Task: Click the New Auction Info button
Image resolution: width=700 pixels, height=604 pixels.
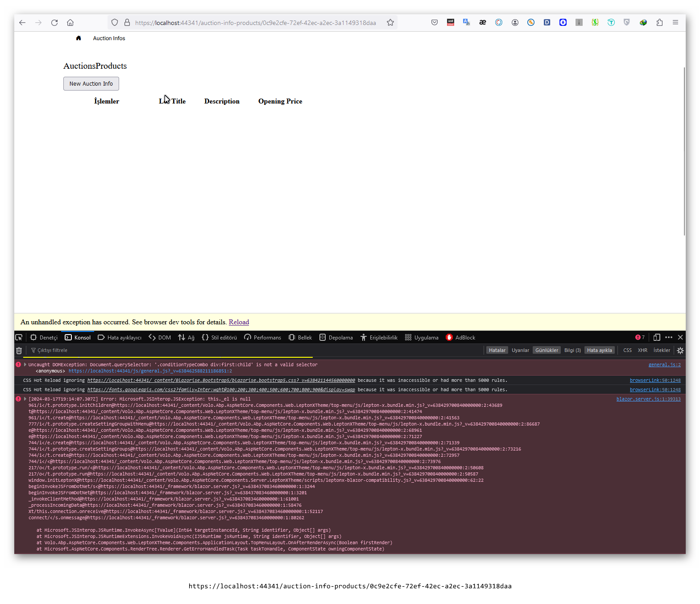Action: click(91, 84)
